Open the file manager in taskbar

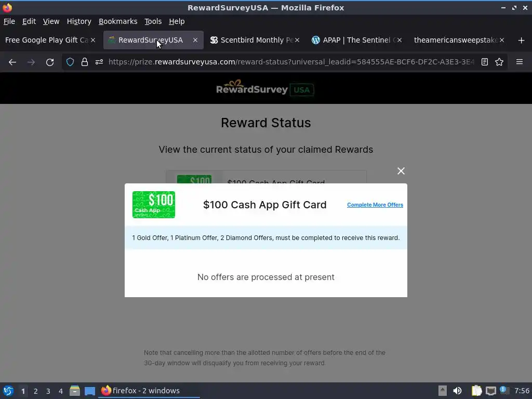[x=75, y=391]
